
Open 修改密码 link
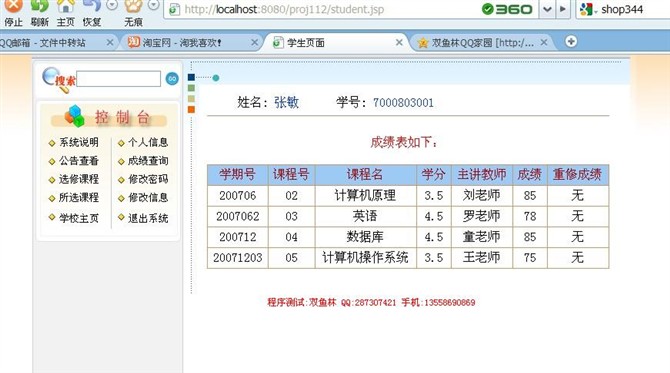coord(148,179)
